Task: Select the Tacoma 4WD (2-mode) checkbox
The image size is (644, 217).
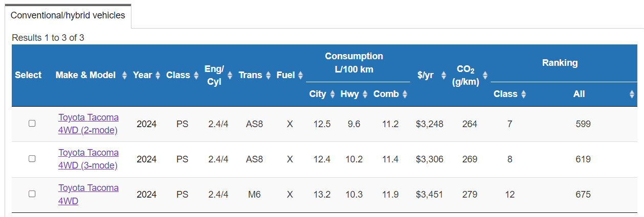Action: [32, 124]
